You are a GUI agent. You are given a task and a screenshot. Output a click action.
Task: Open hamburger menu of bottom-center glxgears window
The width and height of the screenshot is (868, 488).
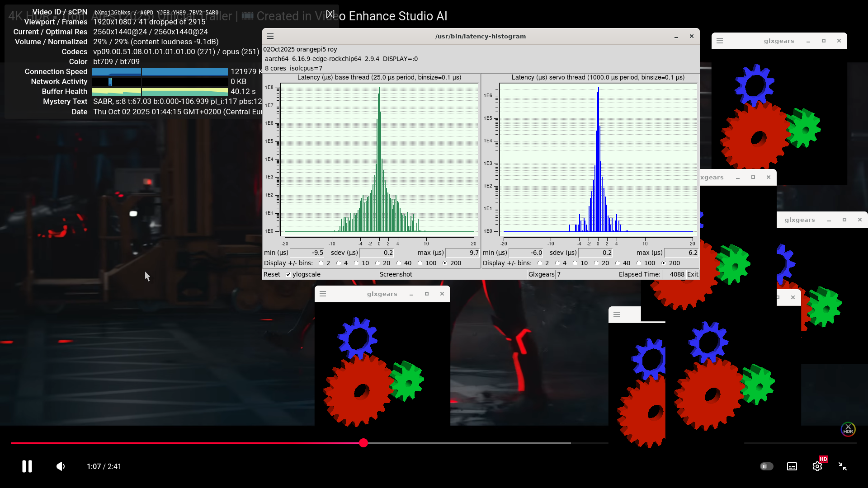tap(323, 294)
